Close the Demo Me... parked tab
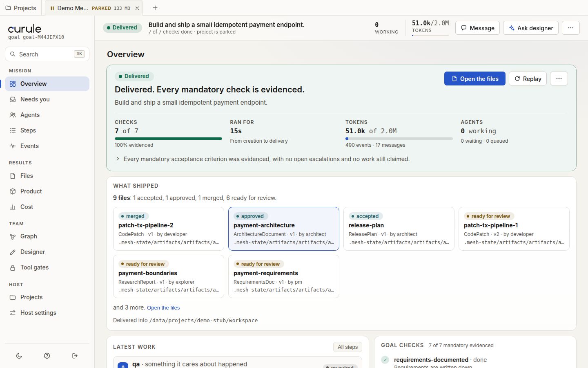This screenshot has height=368, width=588. pyautogui.click(x=137, y=8)
